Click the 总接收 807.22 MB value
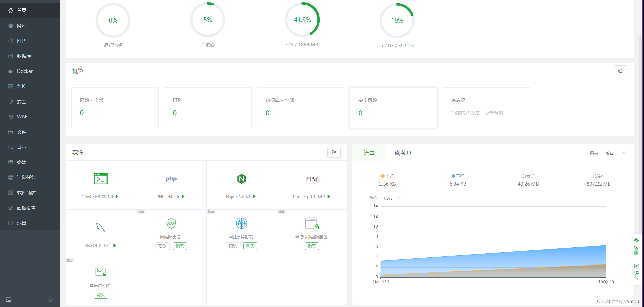This screenshot has height=307, width=644. pos(599,184)
